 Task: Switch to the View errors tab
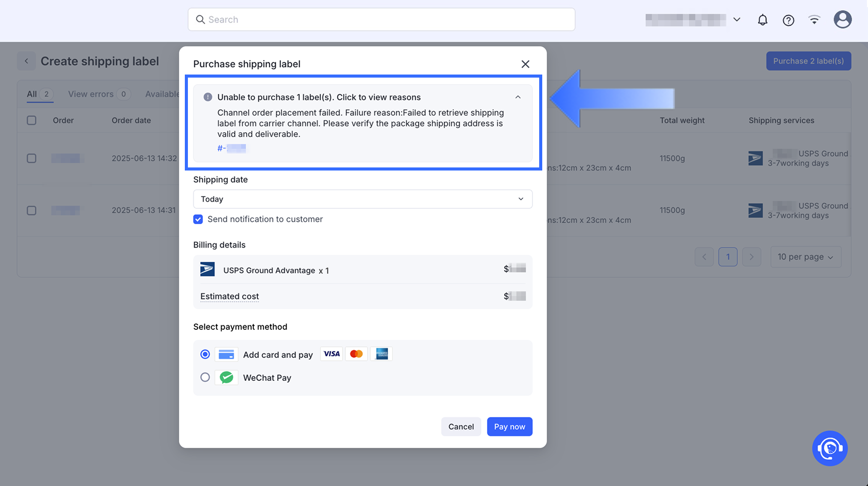coord(91,94)
